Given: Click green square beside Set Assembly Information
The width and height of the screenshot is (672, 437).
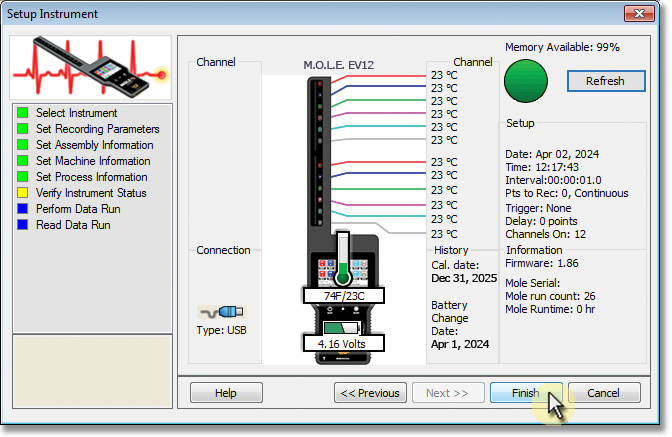Looking at the screenshot, I should pos(23,145).
